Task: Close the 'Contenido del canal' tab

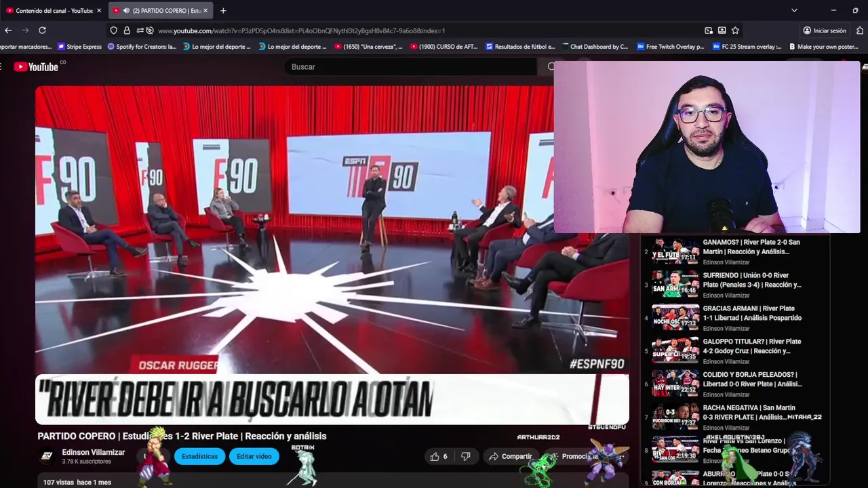Action: [x=99, y=10]
